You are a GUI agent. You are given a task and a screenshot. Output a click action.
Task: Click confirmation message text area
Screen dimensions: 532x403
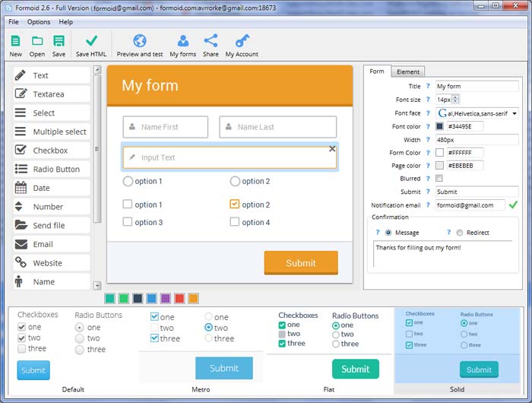tap(443, 254)
